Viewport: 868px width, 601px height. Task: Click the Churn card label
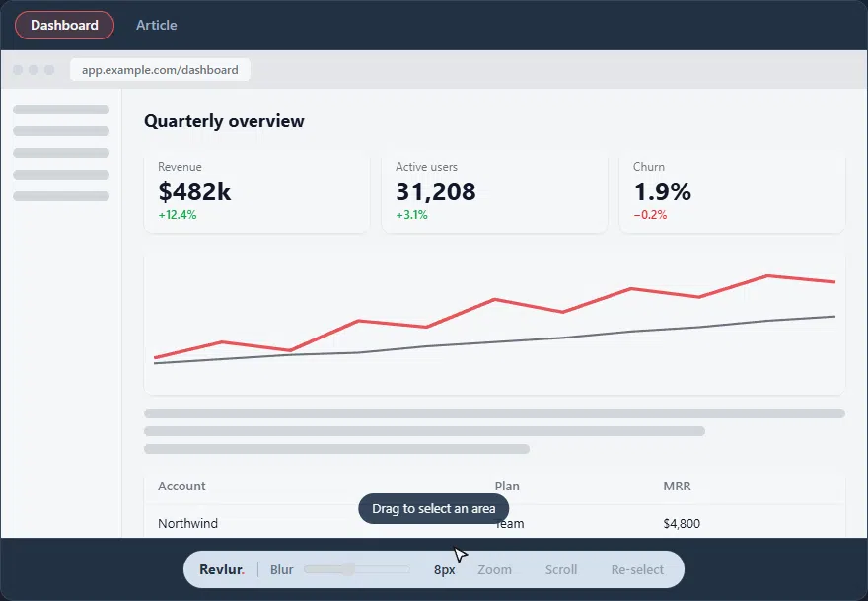[x=649, y=167]
